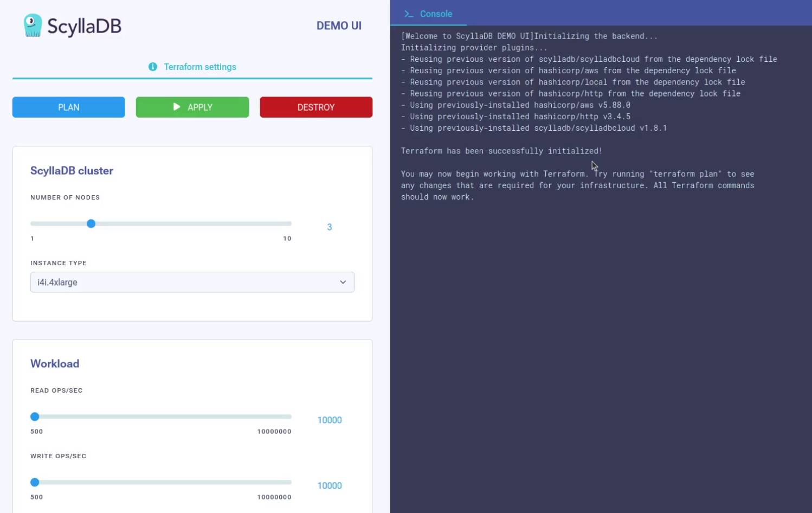Click the node count value 3

tap(330, 227)
